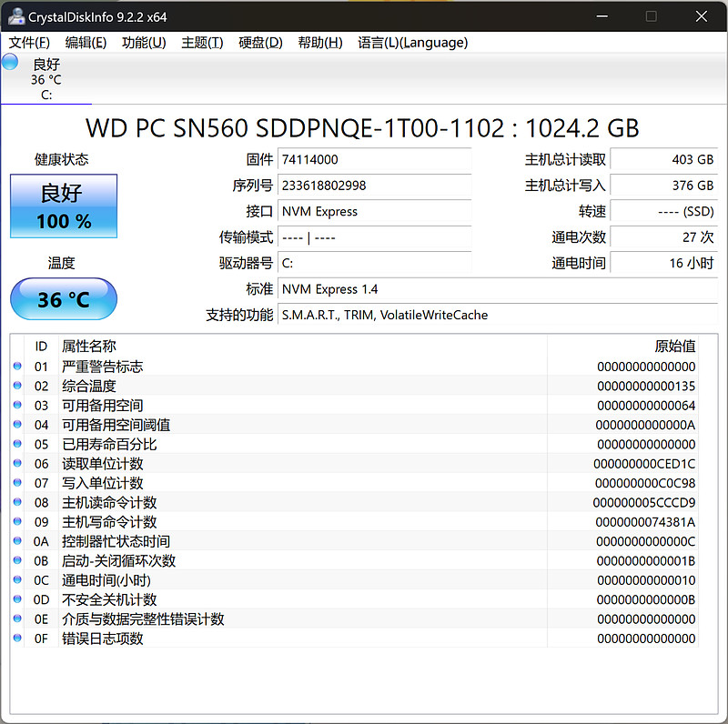Click the 温度 label
The image size is (728, 724).
(x=61, y=263)
